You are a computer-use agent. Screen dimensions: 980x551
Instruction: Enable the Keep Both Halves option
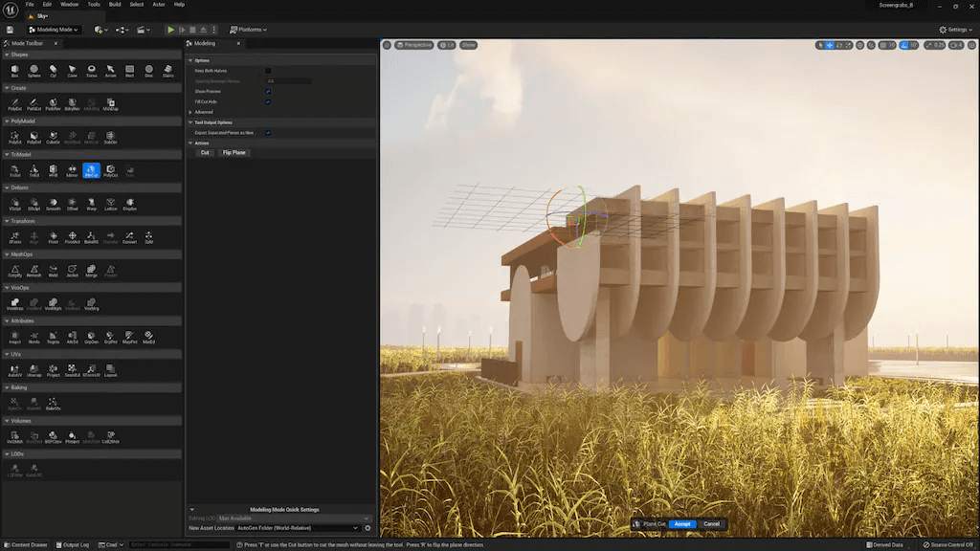click(x=268, y=71)
